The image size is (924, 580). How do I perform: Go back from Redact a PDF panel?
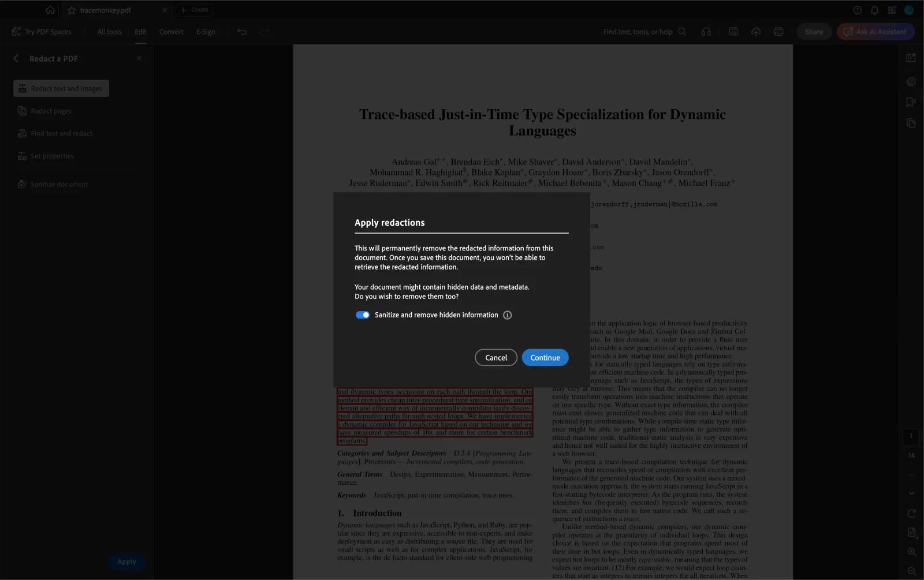[x=16, y=58]
